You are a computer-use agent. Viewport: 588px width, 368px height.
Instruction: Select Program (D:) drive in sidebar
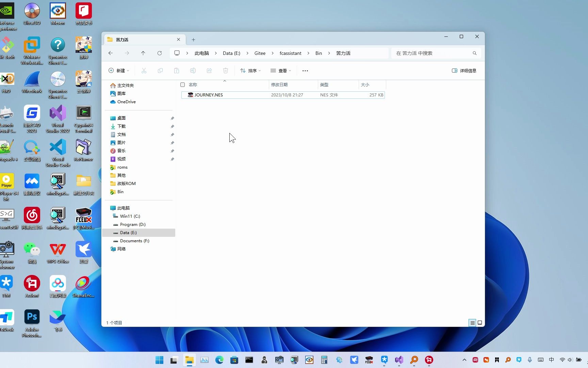[133, 225]
